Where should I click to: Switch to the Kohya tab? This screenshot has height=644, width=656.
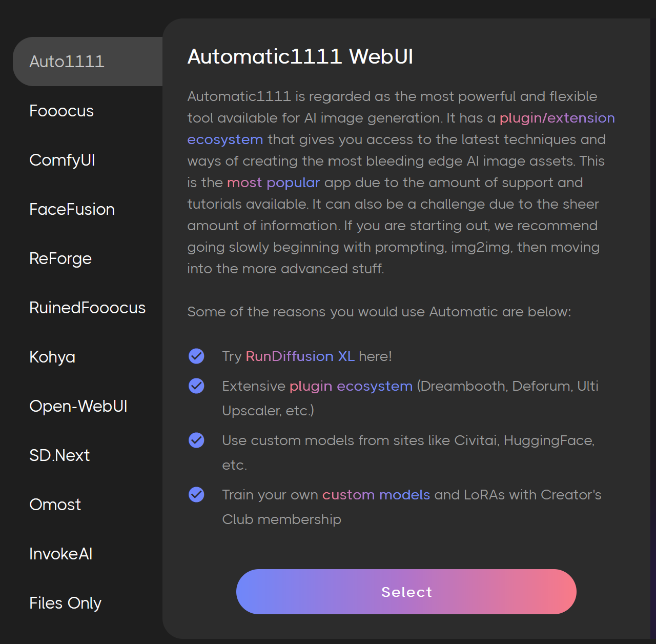(x=52, y=357)
